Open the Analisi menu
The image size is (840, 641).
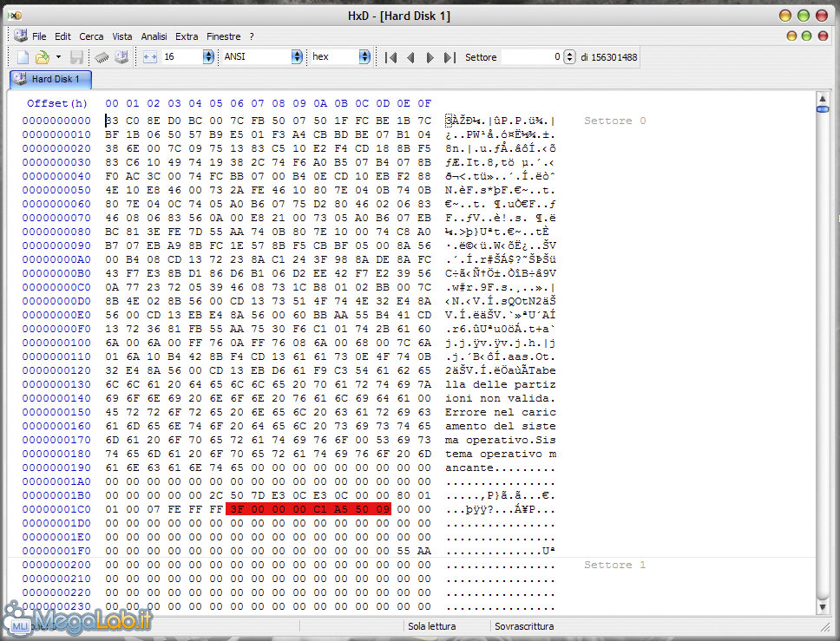154,36
